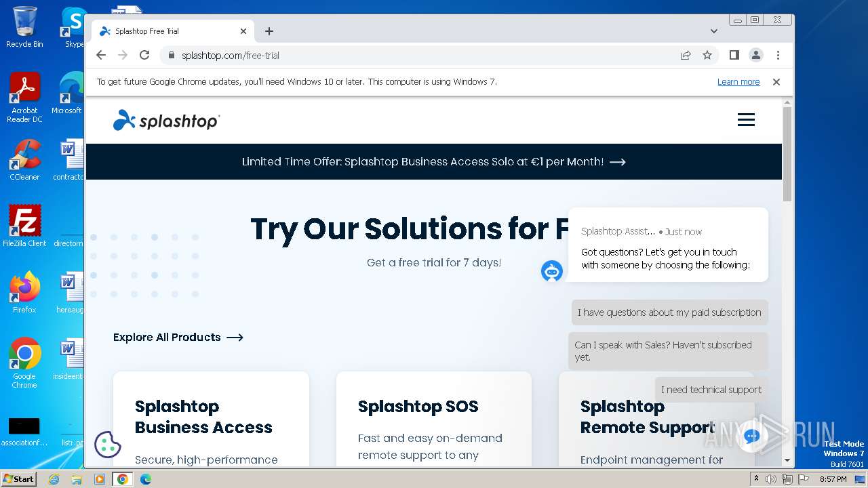Launch Internet Explorer from taskbar
The image size is (868, 488).
point(54,479)
